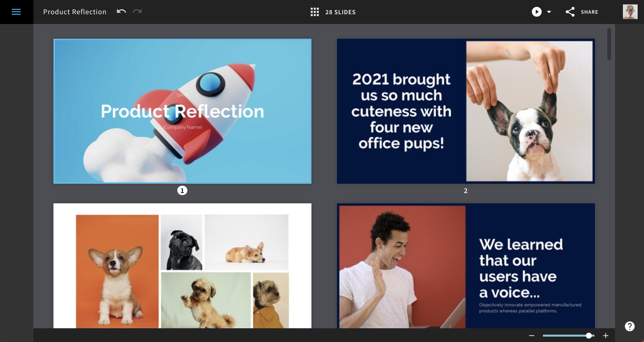The height and width of the screenshot is (342, 644).
Task: Click the Undo icon
Action: point(121,12)
